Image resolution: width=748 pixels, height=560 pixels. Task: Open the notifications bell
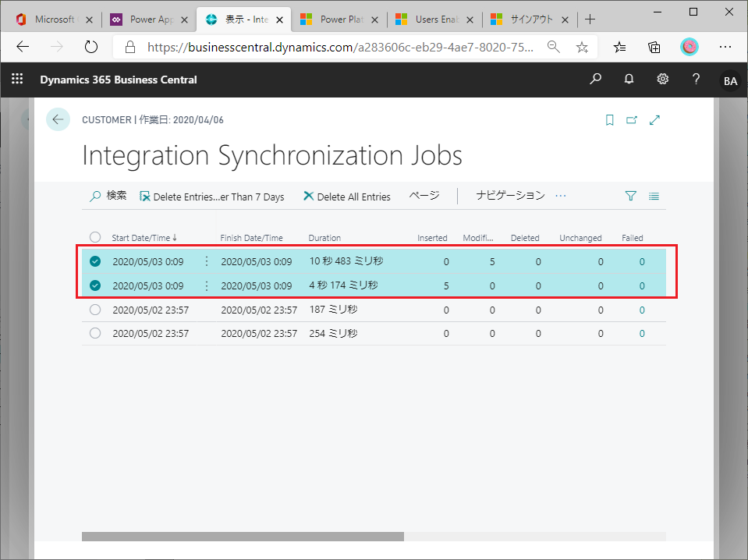click(629, 80)
